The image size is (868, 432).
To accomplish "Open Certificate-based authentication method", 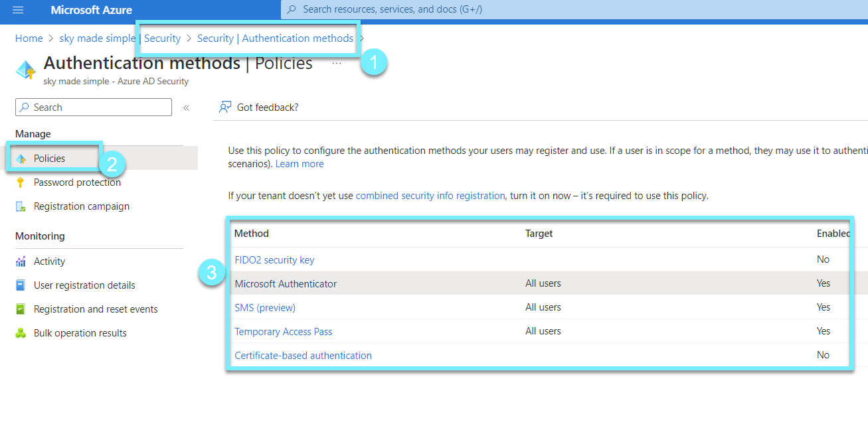I will click(303, 356).
